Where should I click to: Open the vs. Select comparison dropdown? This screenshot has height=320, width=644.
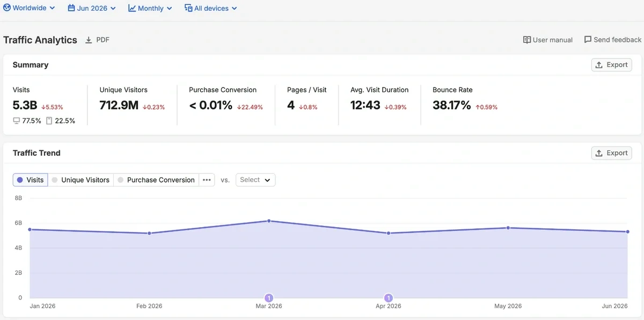coord(255,180)
